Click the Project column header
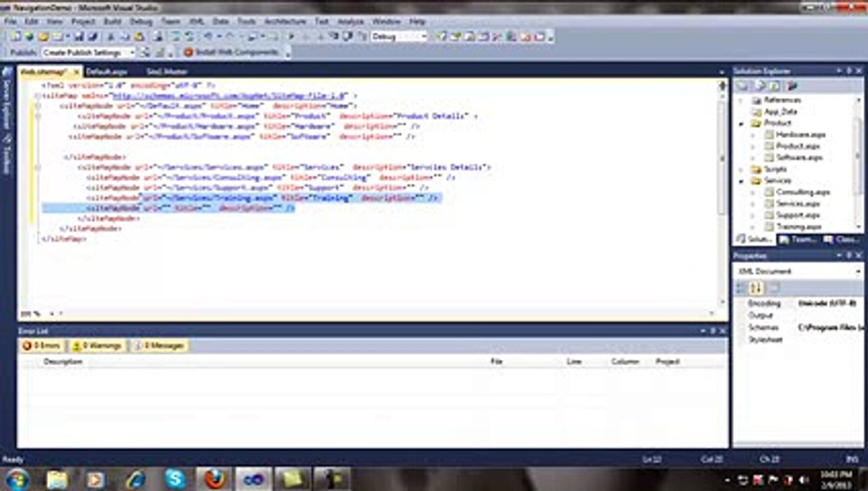 (x=667, y=361)
